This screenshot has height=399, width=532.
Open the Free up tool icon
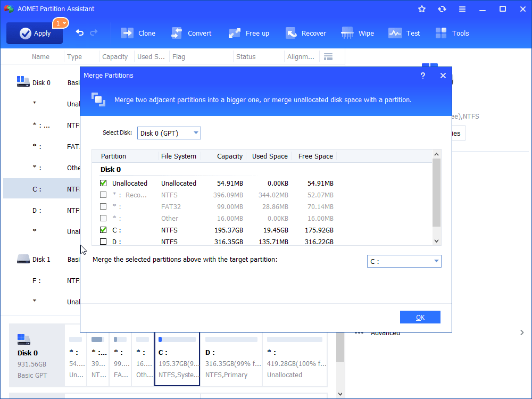pyautogui.click(x=235, y=33)
